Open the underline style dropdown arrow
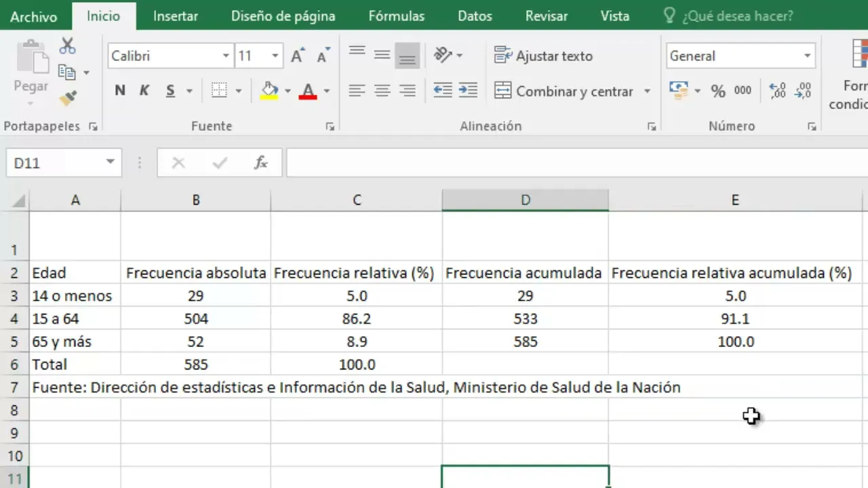Screen dimensions: 868x488 (x=189, y=91)
